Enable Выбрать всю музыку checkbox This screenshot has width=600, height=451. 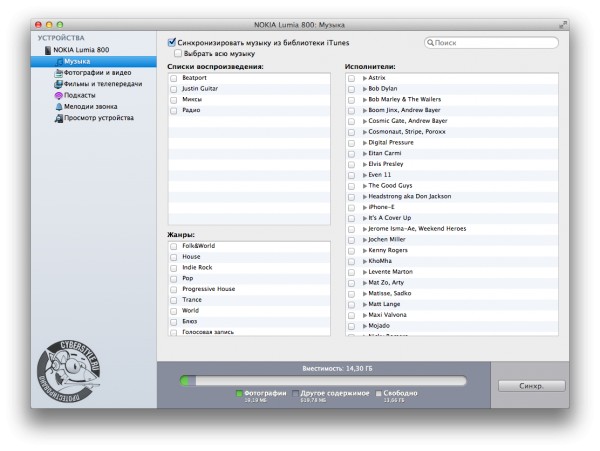tap(178, 54)
